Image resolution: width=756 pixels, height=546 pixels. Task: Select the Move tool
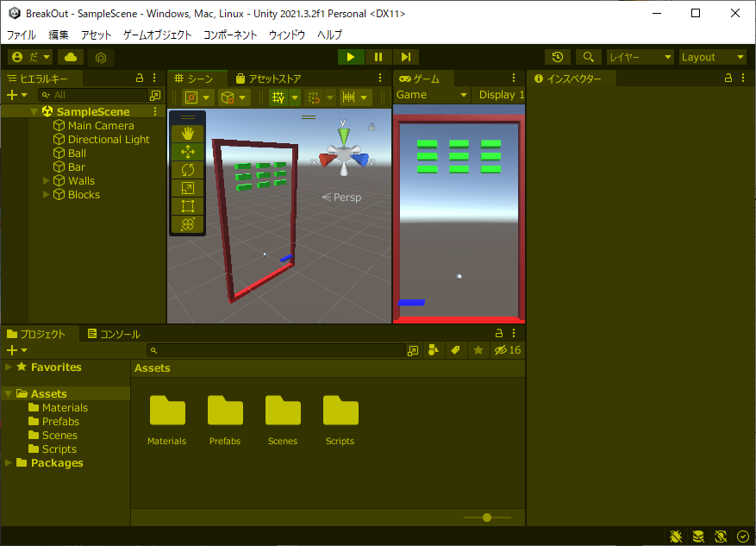[x=188, y=152]
